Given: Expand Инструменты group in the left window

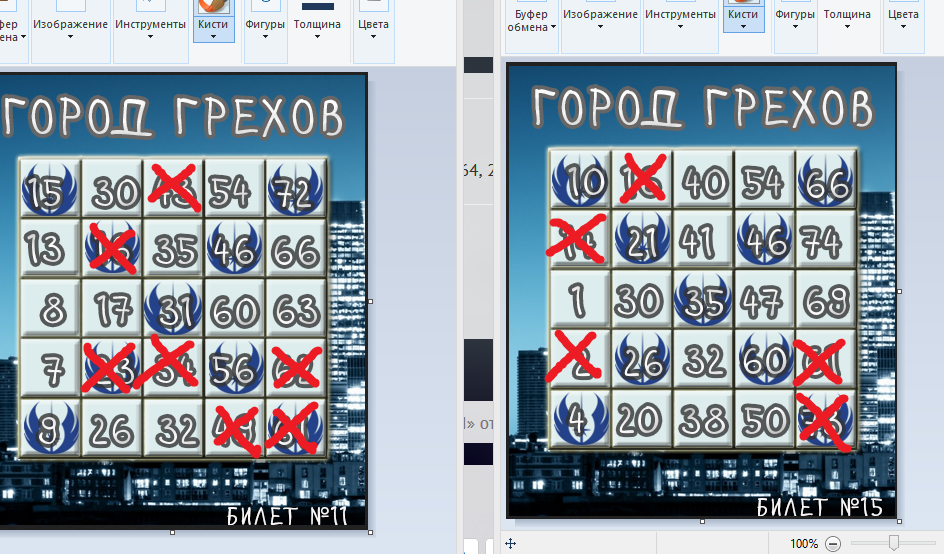Looking at the screenshot, I should coord(149,23).
